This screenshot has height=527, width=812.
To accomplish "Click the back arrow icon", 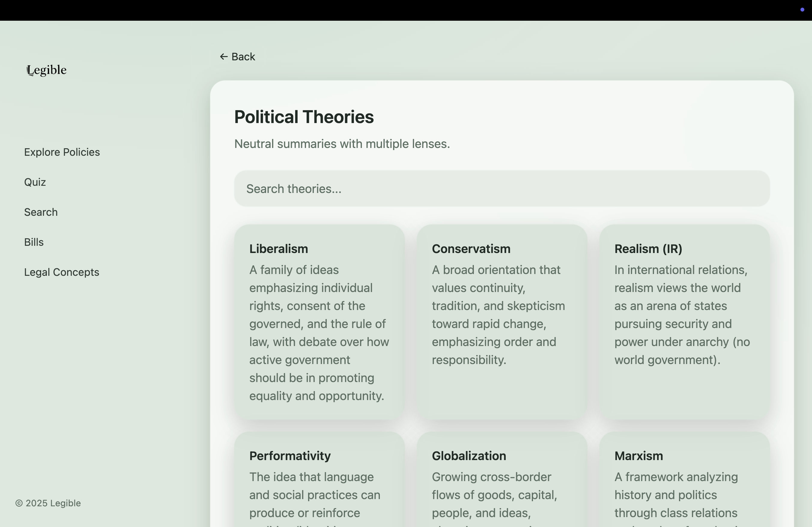I will point(223,57).
